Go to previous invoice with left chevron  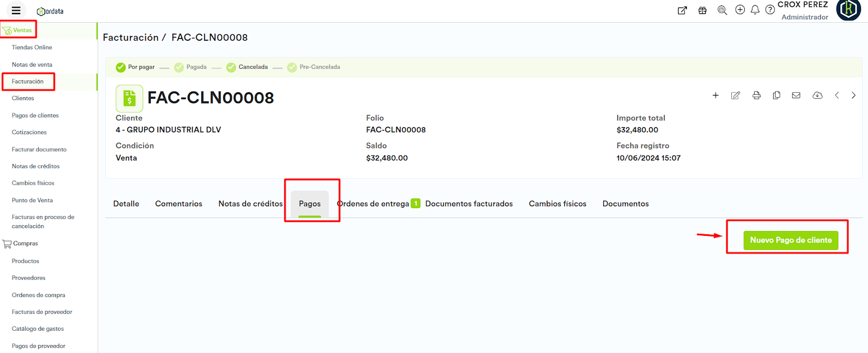837,95
